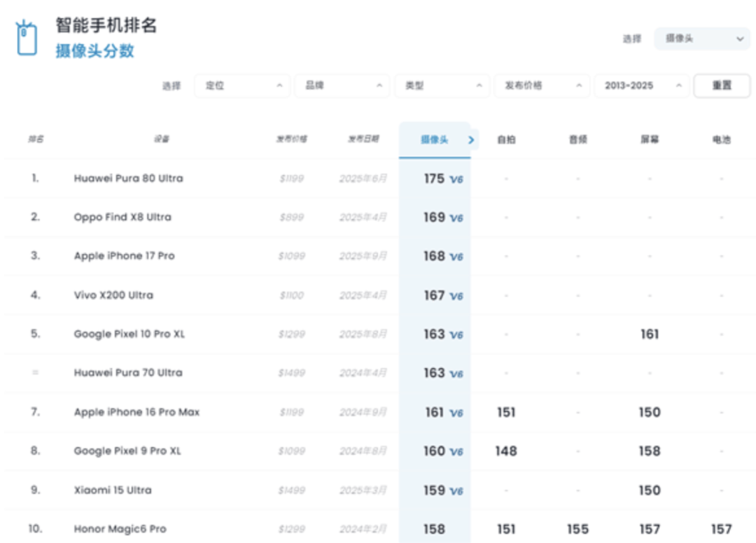Open the Honor Magic6 Pro device row
This screenshot has width=756, height=543.
click(x=120, y=529)
